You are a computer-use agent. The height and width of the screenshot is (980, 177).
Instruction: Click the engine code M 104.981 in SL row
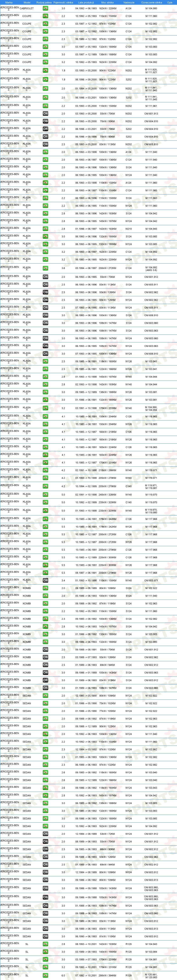[151, 959]
